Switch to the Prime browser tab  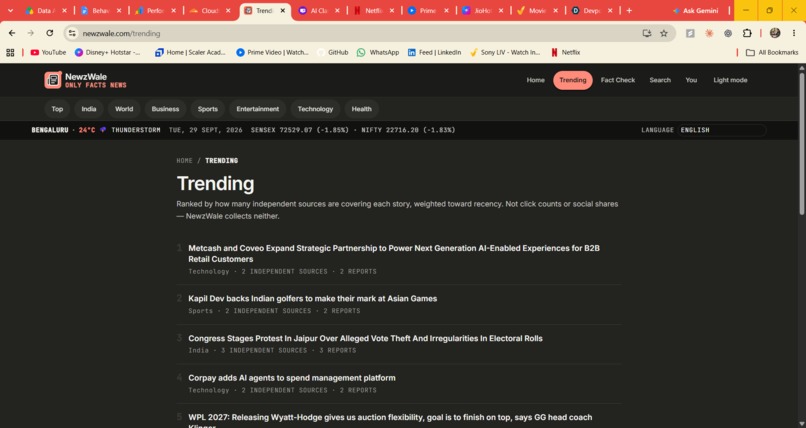click(x=429, y=10)
